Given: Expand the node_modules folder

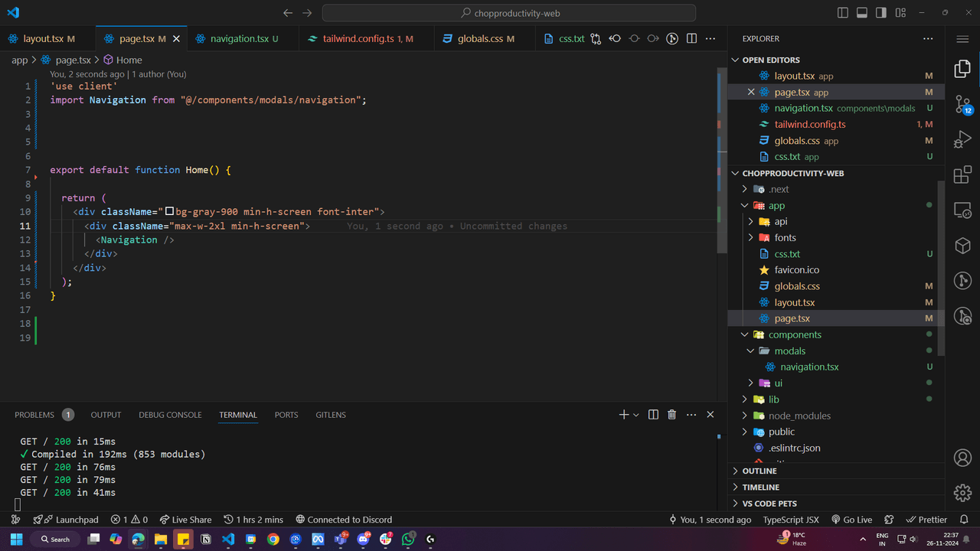Looking at the screenshot, I should pos(799,416).
